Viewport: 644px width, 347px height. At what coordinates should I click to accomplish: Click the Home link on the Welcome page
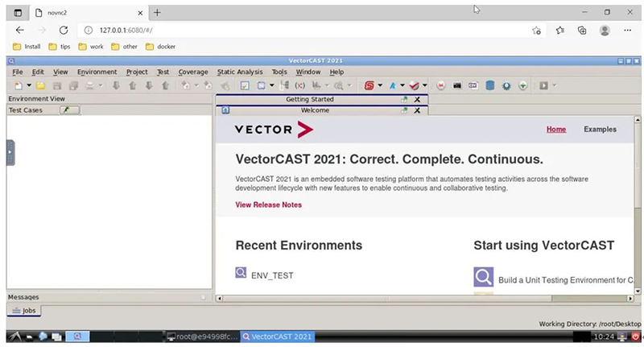click(x=556, y=130)
